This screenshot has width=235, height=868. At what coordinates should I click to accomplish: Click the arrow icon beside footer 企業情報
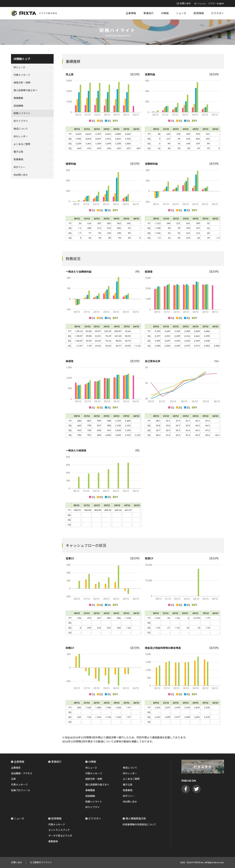(x=12, y=762)
